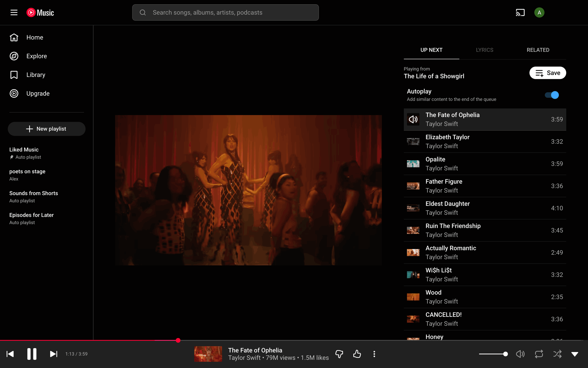Play Eldest Daughter from queue
The width and height of the screenshot is (588, 368).
click(x=485, y=208)
